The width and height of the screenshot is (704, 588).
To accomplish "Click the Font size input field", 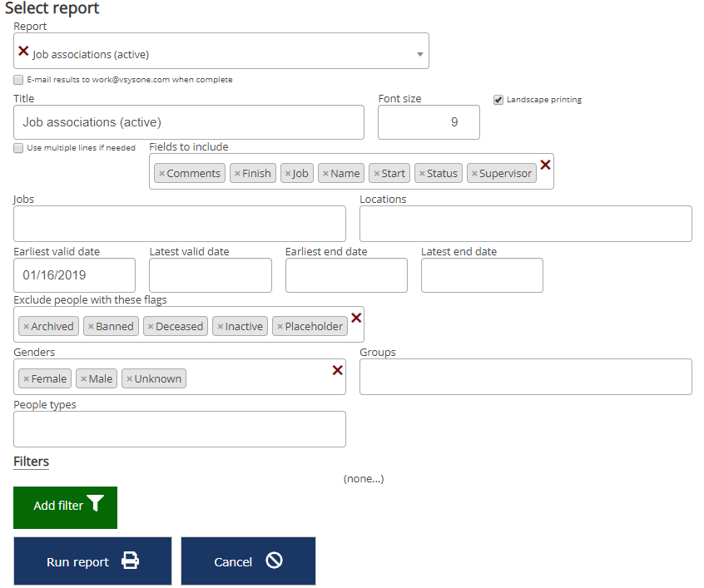I will point(429,122).
